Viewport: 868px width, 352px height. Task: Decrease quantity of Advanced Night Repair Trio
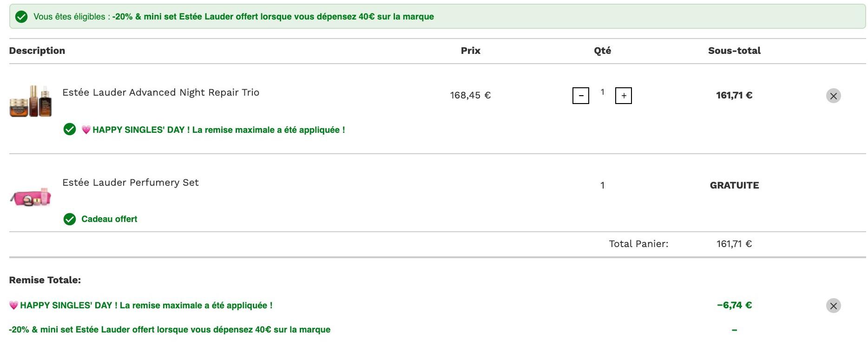pos(580,96)
